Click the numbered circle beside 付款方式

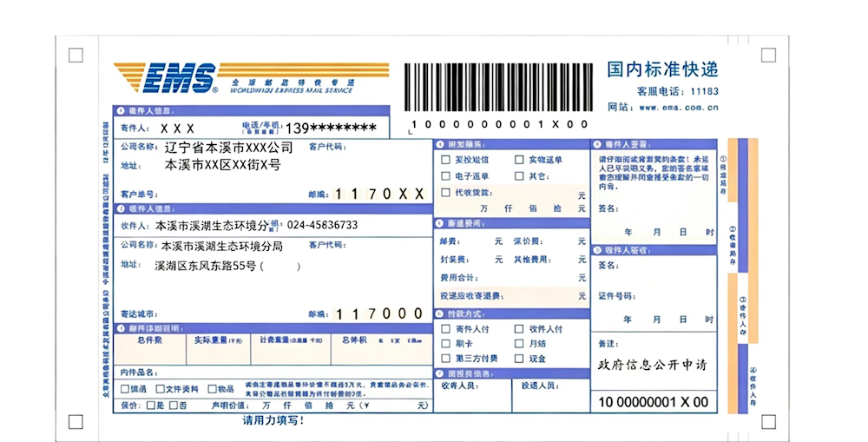pos(440,313)
